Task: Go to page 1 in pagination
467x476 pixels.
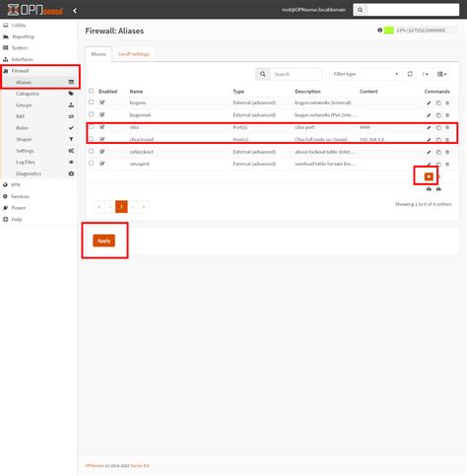Action: (x=121, y=207)
